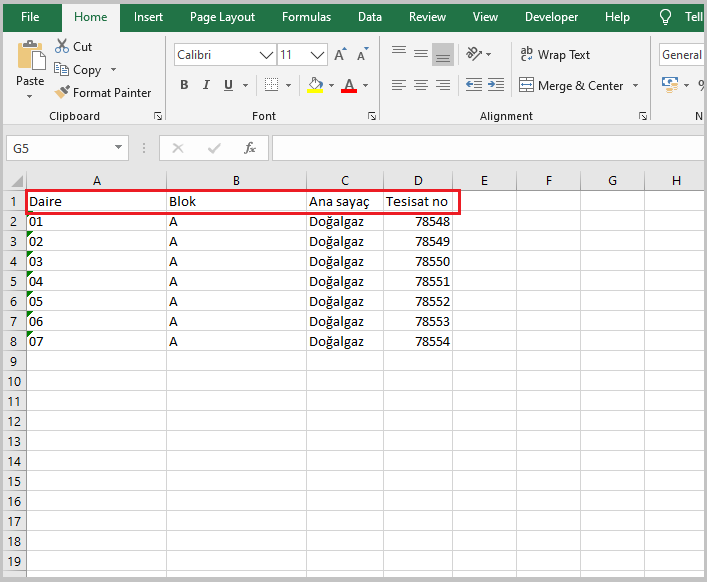The image size is (707, 582).
Task: Click Decrease Indent icon
Action: [x=473, y=85]
